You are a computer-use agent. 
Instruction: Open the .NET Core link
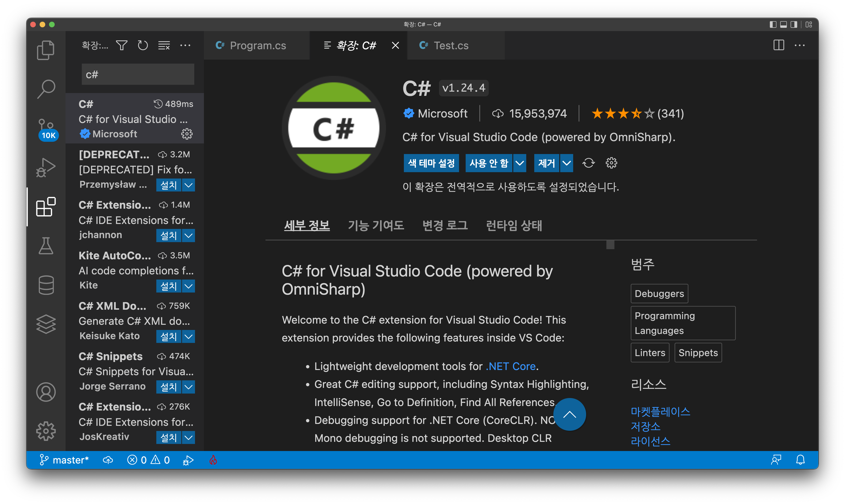point(510,366)
